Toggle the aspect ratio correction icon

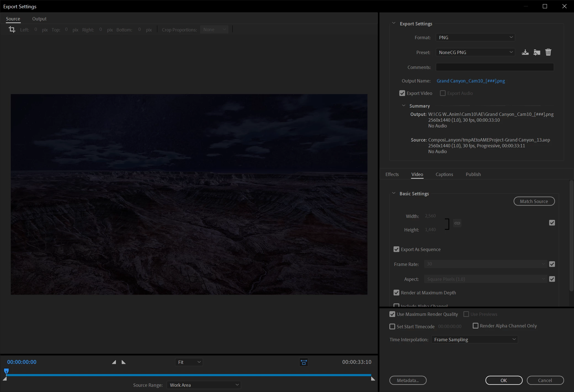tap(304, 362)
